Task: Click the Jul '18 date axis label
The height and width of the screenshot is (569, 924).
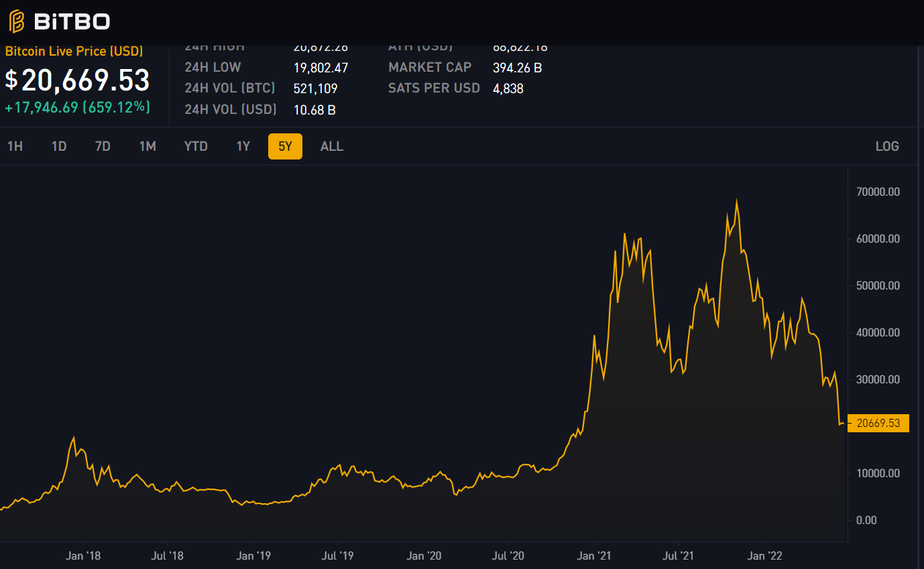Action: coord(167,556)
